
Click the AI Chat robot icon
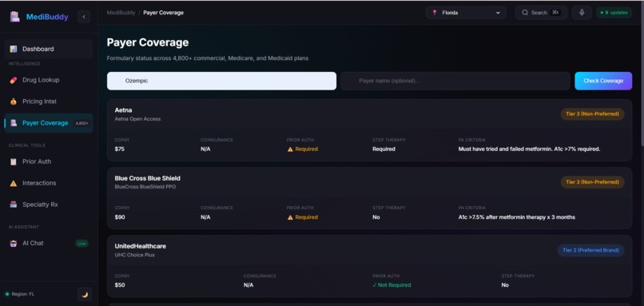[14, 243]
